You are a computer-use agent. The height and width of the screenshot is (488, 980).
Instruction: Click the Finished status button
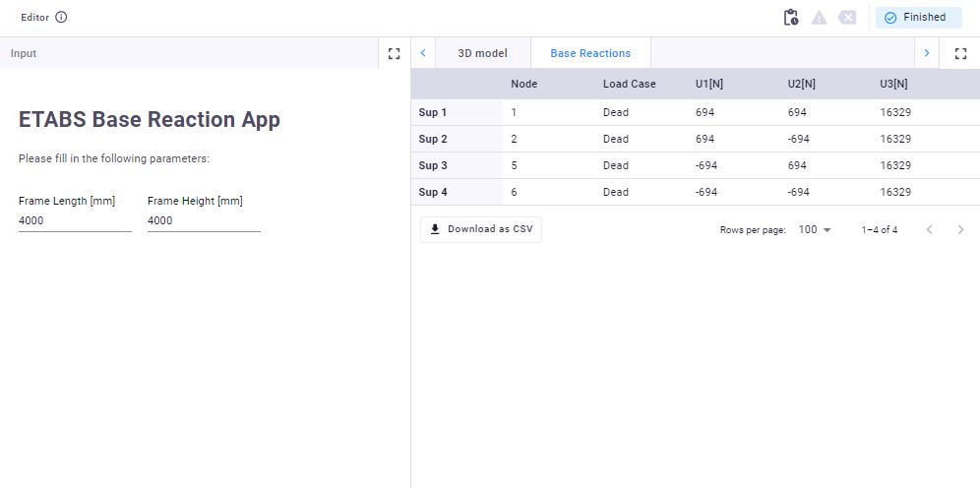click(918, 18)
